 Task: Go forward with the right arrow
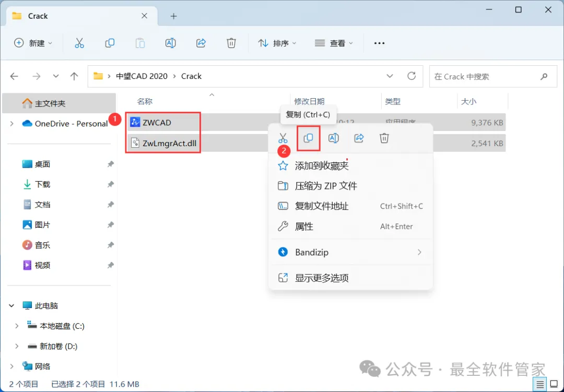[x=37, y=76]
